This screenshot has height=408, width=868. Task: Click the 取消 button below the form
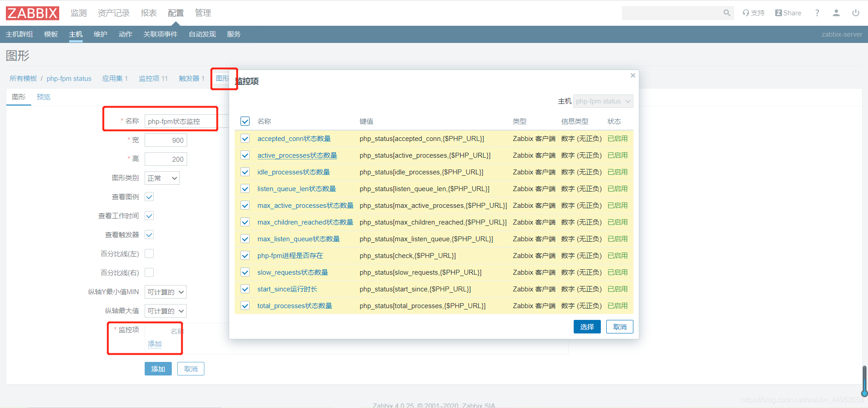pos(191,369)
